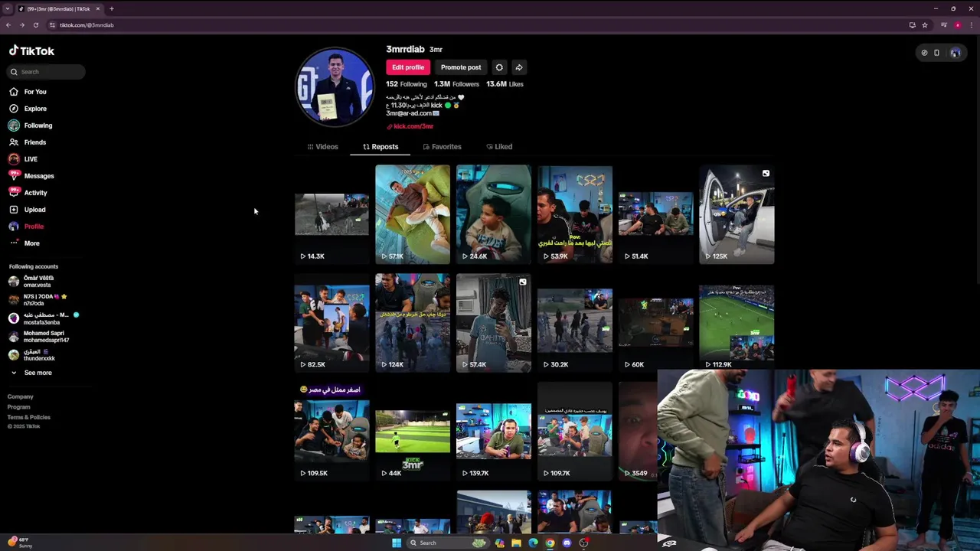Expand the Program footer section
Image resolution: width=980 pixels, height=551 pixels.
(x=19, y=407)
